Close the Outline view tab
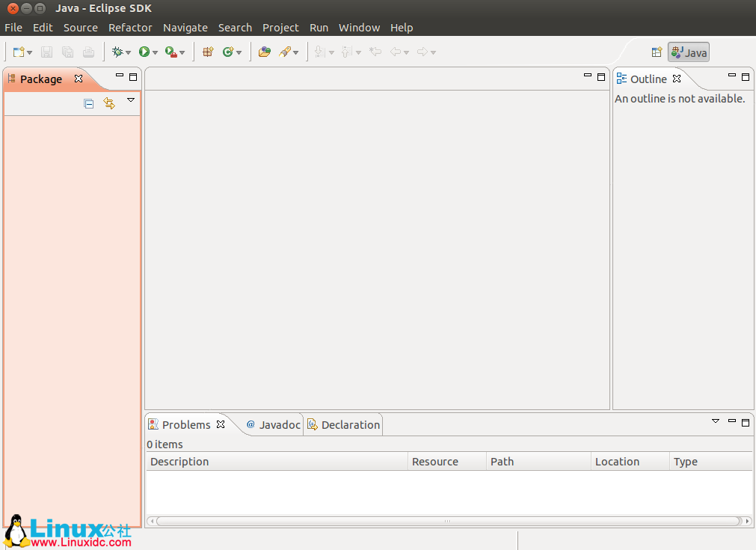The height and width of the screenshot is (550, 756). [677, 78]
